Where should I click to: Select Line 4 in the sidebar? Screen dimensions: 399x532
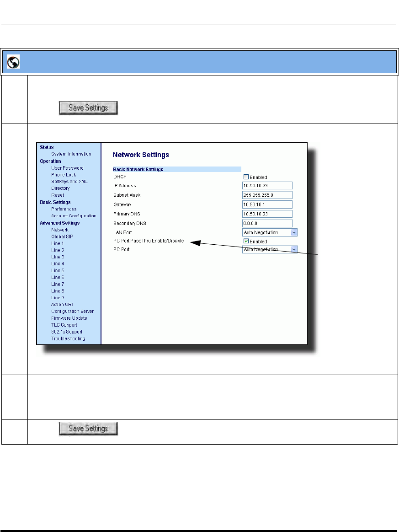pyautogui.click(x=58, y=263)
